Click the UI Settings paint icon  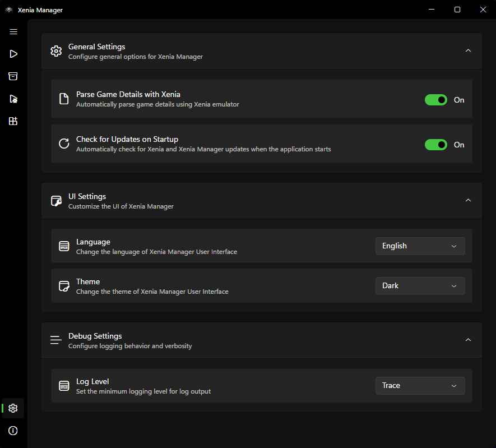(56, 201)
